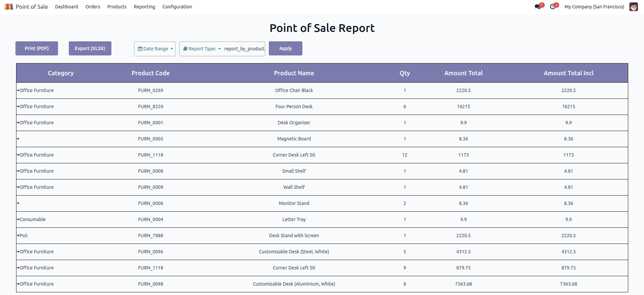Open the Report Type dropdown

[202, 49]
